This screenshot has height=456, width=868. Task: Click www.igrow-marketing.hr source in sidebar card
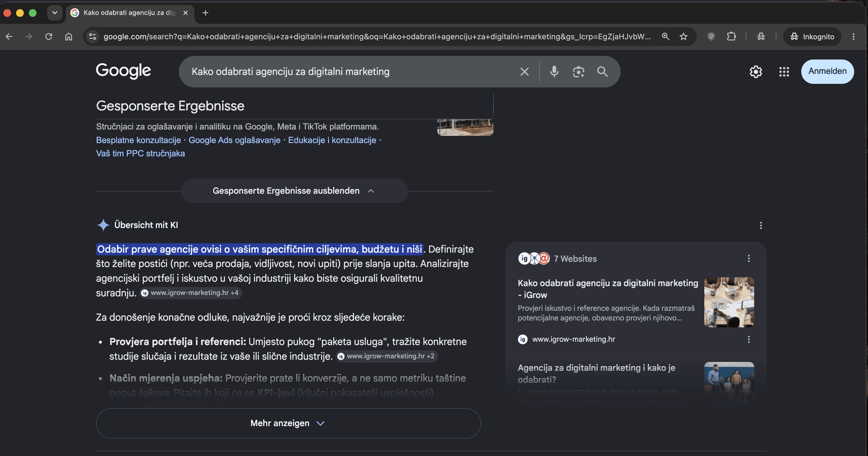(x=573, y=339)
